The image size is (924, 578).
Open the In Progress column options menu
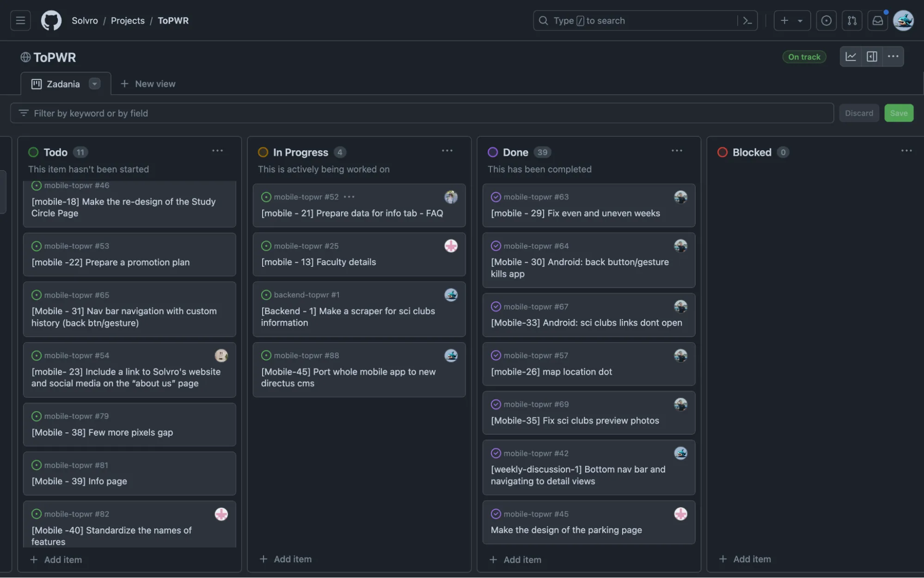pyautogui.click(x=447, y=151)
